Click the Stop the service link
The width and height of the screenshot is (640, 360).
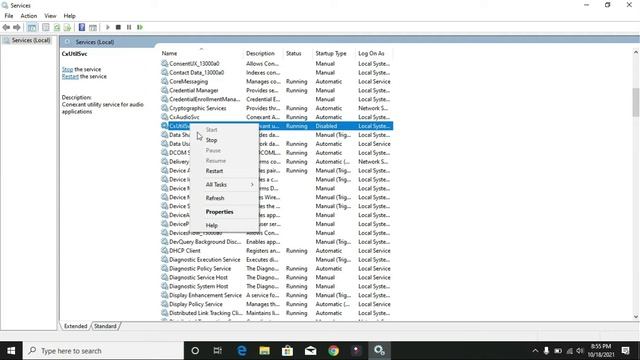click(x=67, y=69)
